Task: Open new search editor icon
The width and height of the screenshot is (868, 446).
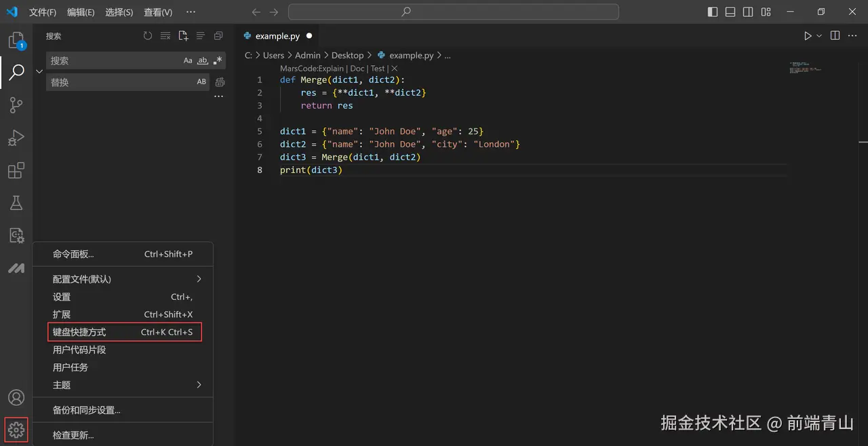Action: click(x=183, y=36)
